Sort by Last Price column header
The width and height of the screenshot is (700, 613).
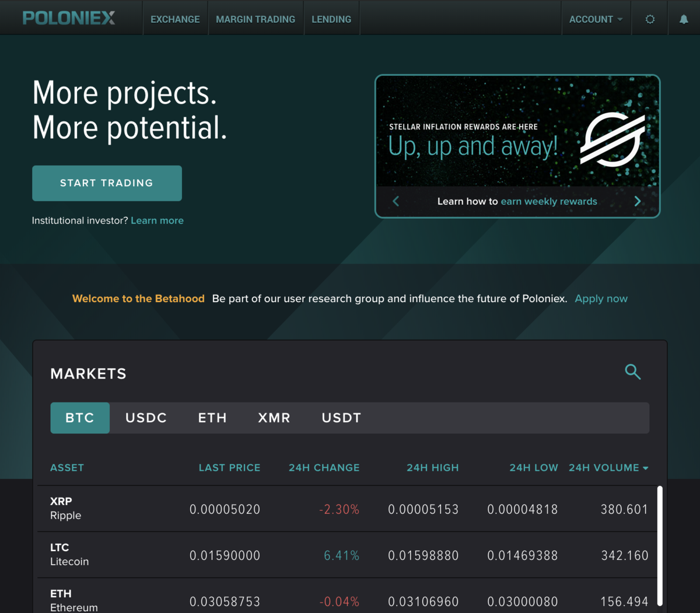(x=229, y=468)
